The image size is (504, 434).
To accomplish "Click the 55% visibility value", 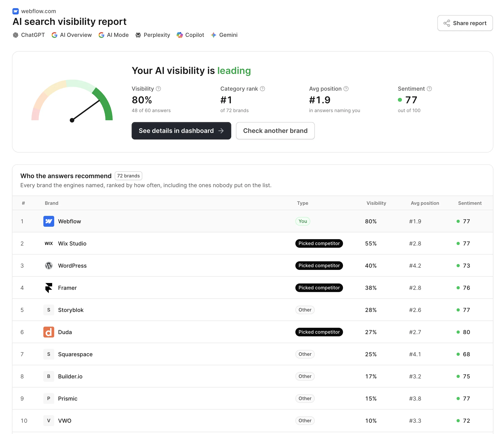I will coord(371,243).
